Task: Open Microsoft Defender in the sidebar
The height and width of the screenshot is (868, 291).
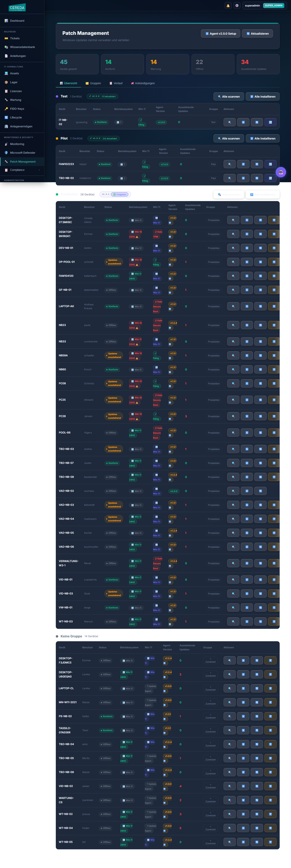Action: pyautogui.click(x=22, y=153)
